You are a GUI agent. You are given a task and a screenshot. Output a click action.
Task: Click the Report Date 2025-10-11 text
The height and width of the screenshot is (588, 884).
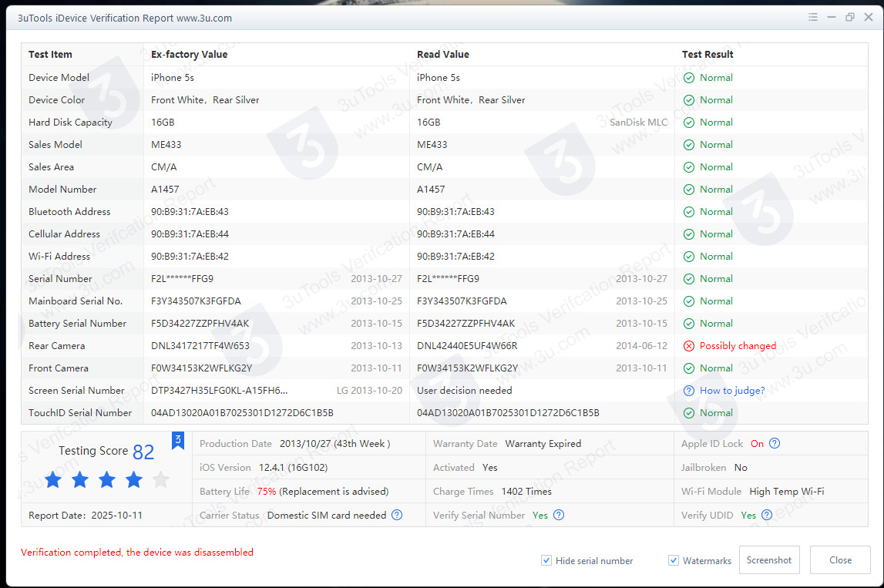(85, 516)
